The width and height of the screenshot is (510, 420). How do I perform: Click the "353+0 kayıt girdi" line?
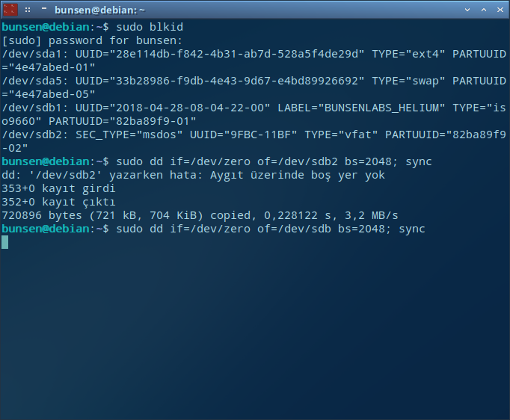point(58,189)
